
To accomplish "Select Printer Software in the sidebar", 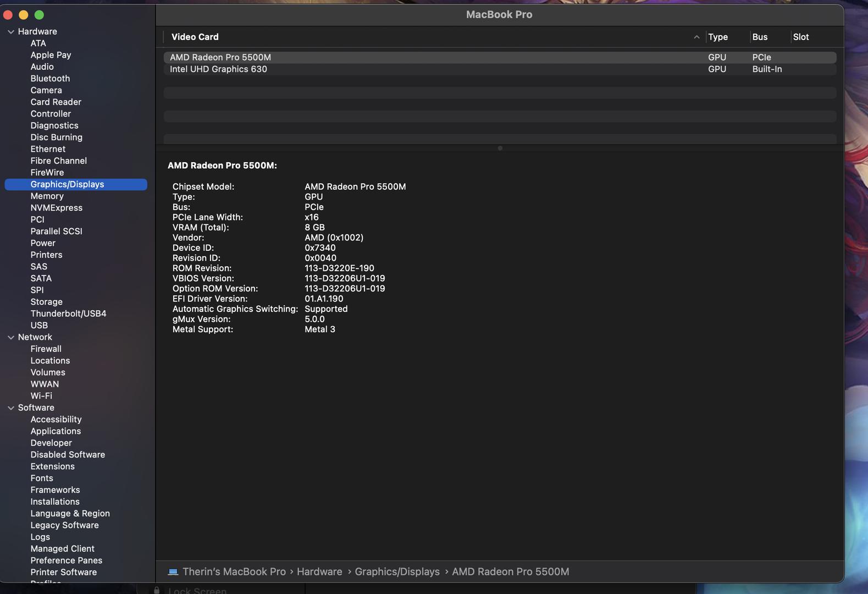I will (63, 572).
